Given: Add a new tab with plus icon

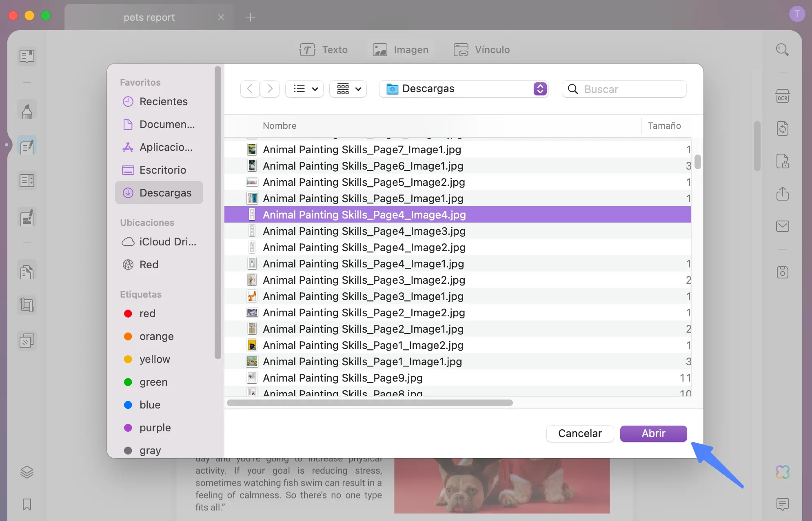Looking at the screenshot, I should (x=251, y=17).
